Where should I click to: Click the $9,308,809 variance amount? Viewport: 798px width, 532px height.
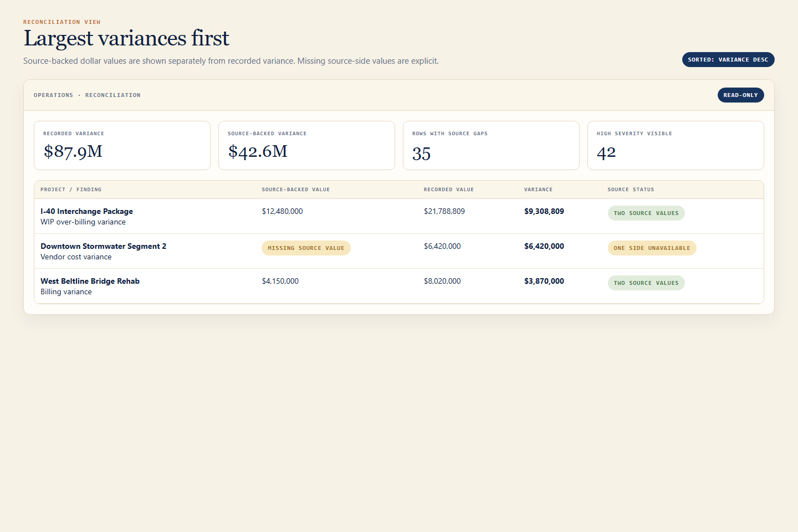click(x=544, y=211)
